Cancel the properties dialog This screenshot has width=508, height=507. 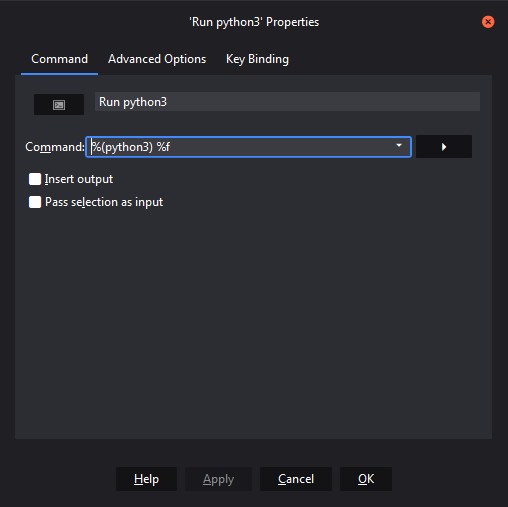[296, 479]
